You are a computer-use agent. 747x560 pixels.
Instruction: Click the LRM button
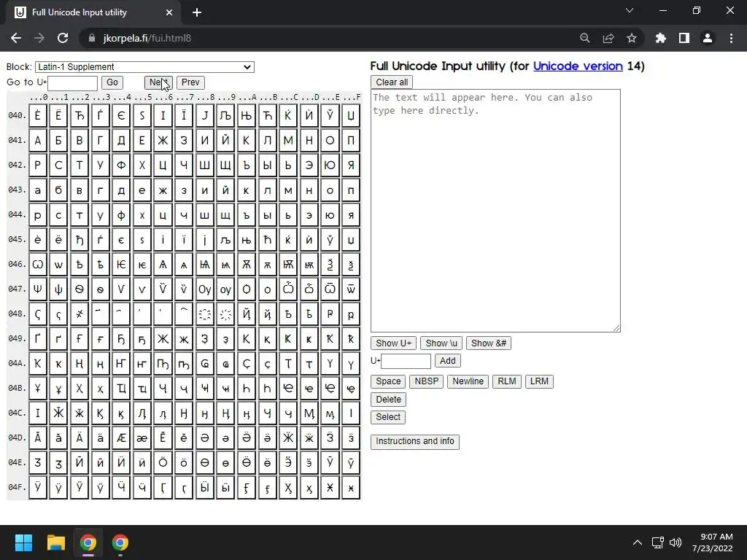coord(539,381)
